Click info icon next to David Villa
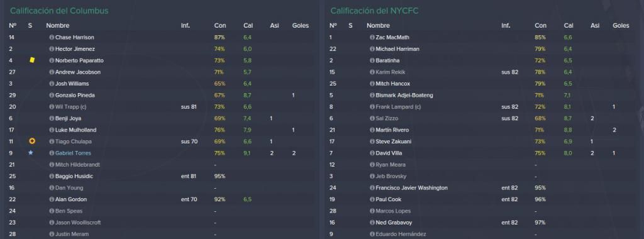The width and height of the screenshot is (644, 239). [x=372, y=153]
